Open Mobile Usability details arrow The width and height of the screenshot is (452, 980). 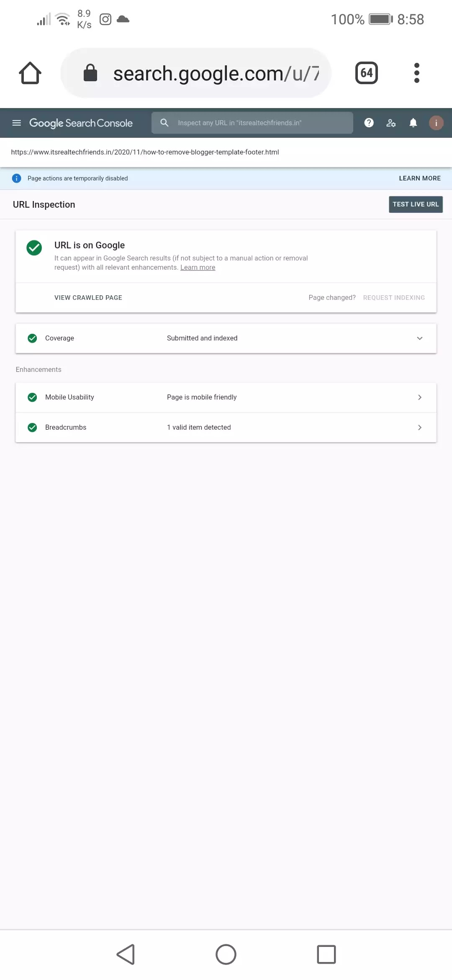tap(419, 397)
